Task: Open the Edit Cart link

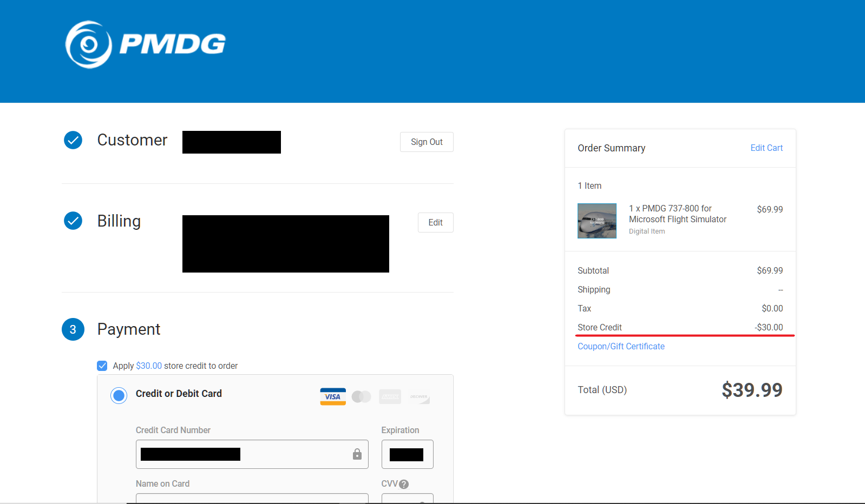Action: coord(766,148)
